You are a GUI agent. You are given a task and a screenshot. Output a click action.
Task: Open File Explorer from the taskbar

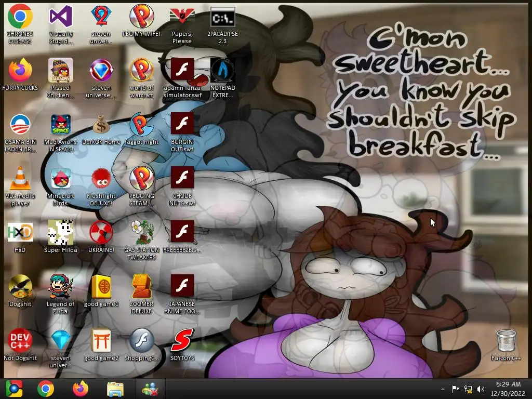pos(115,389)
